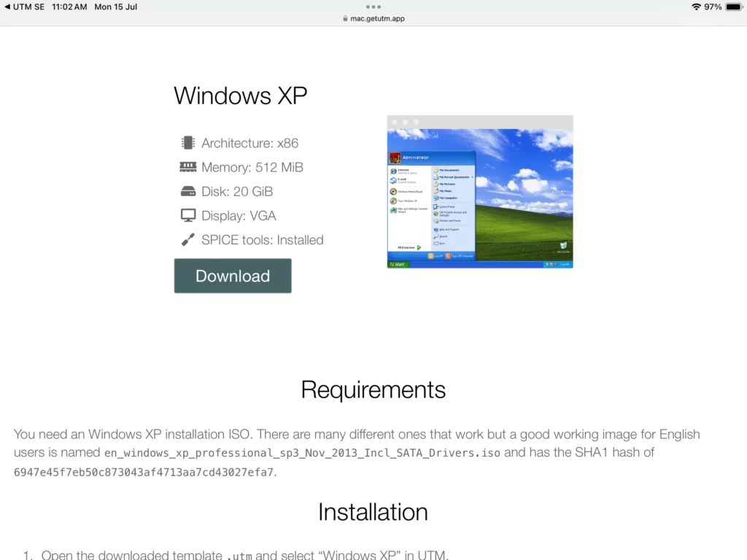The height and width of the screenshot is (560, 747).
Task: Select 'Display: VGA' text
Action: [239, 216]
